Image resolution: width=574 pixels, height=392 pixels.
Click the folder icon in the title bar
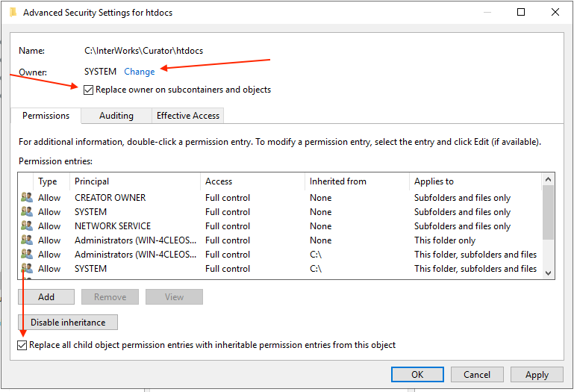tap(13, 13)
